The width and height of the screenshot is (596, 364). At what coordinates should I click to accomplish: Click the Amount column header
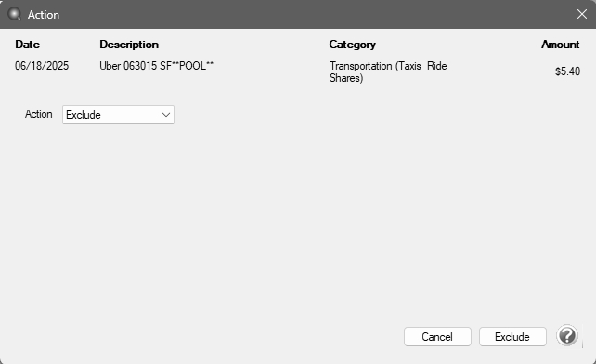(561, 45)
